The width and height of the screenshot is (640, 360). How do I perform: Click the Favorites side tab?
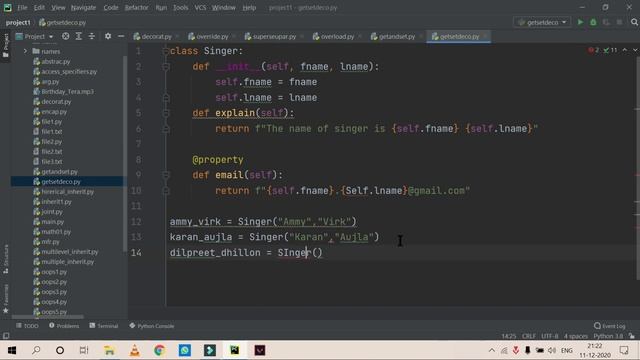6,299
